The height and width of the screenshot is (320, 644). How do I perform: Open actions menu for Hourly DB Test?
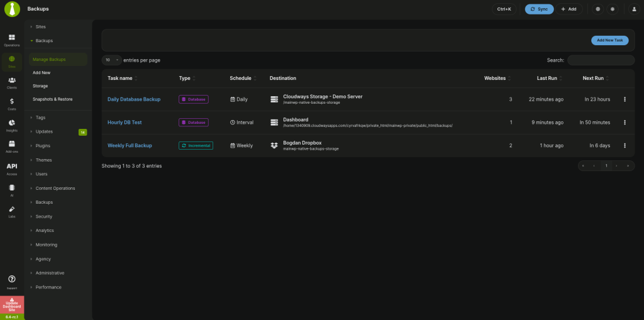tap(625, 123)
